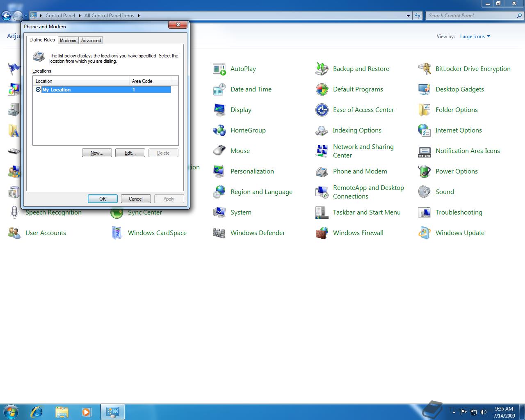525x420 pixels.
Task: Open the HomeGroup icon
Action: [x=219, y=130]
